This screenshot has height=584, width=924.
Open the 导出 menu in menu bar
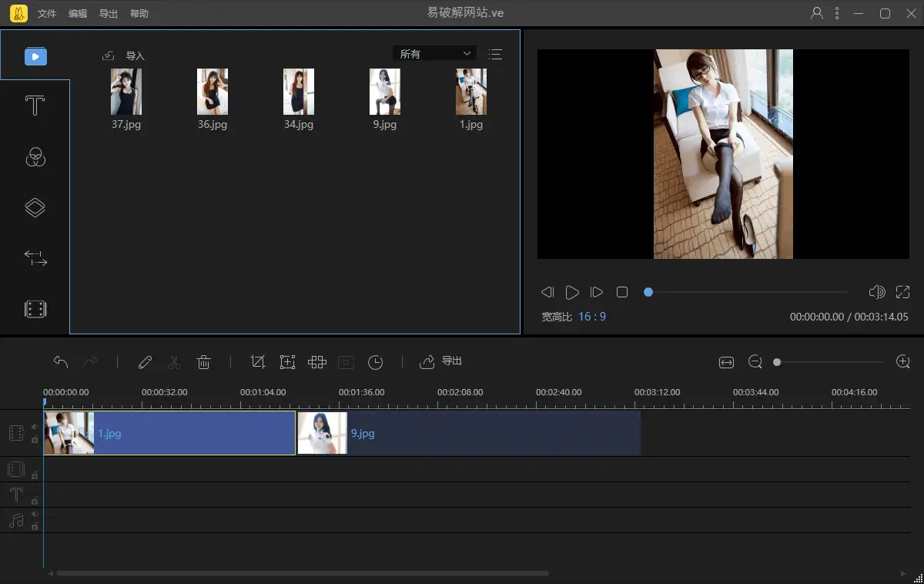109,14
